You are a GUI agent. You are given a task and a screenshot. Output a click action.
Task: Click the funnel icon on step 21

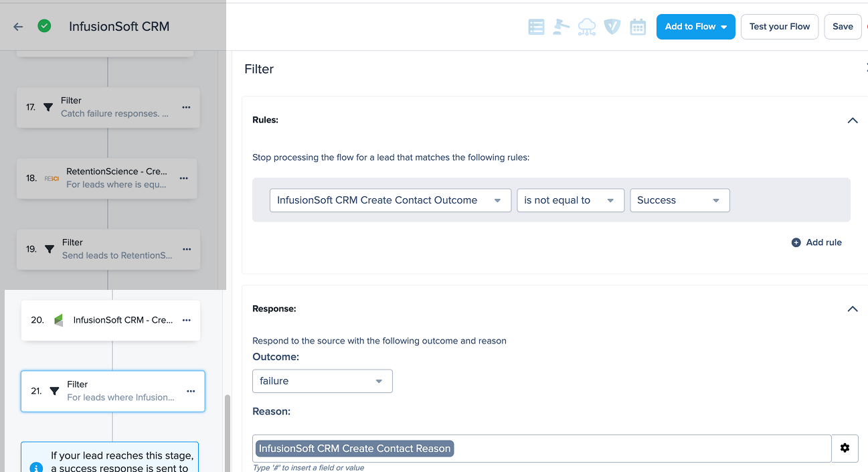click(x=54, y=391)
